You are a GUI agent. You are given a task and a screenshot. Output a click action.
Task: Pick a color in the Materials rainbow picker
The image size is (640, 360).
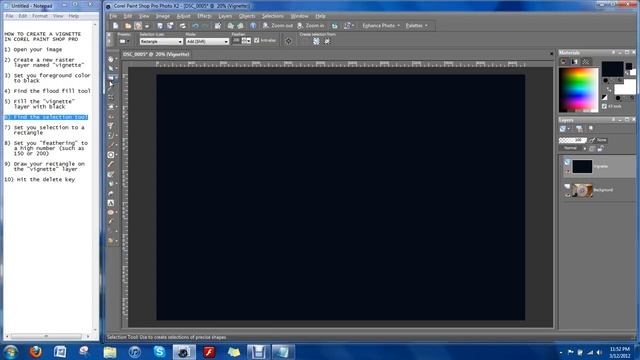tap(578, 90)
